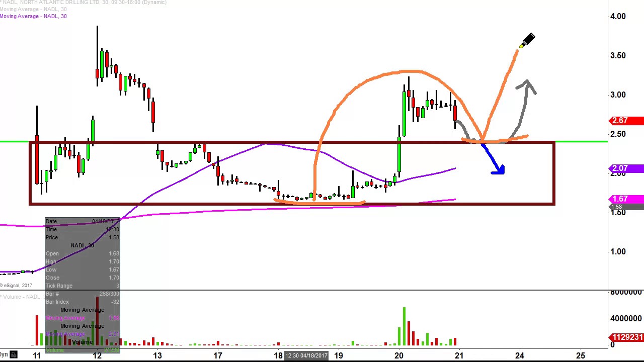Click date 13 on the time axis

pyautogui.click(x=157, y=355)
